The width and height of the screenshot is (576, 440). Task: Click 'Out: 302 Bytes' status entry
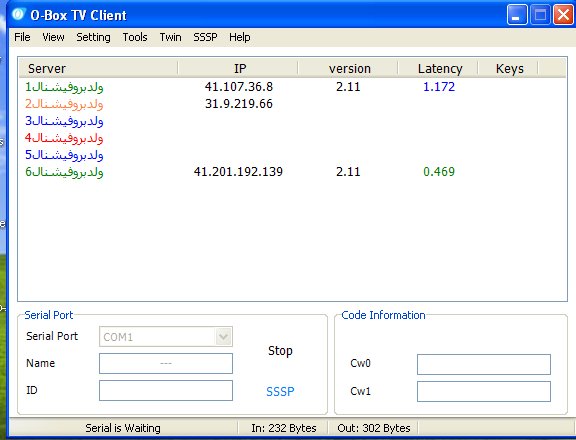[374, 428]
